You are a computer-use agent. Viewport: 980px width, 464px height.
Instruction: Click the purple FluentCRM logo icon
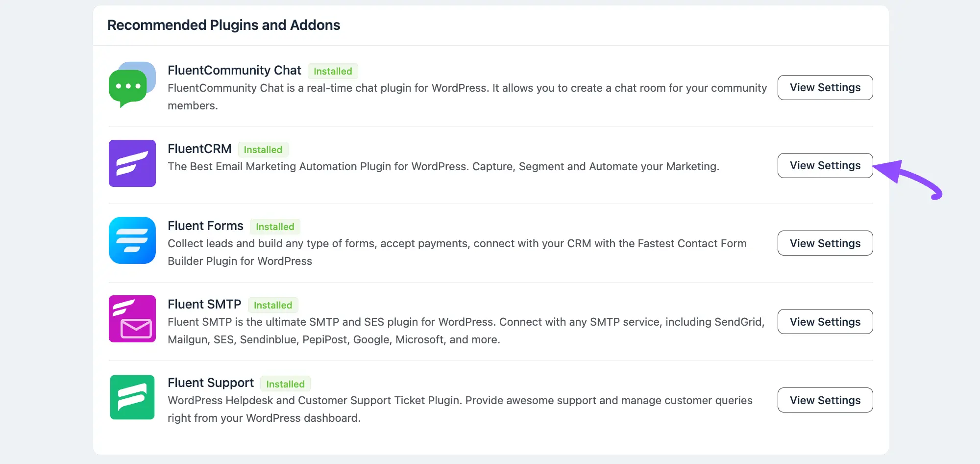pos(132,163)
